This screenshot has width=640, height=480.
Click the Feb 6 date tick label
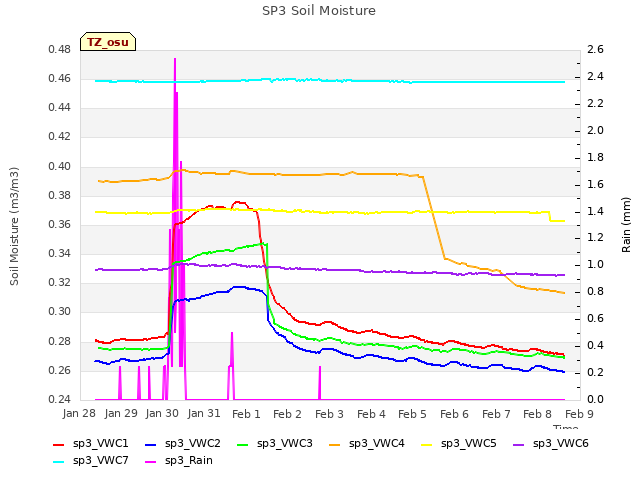click(x=454, y=414)
